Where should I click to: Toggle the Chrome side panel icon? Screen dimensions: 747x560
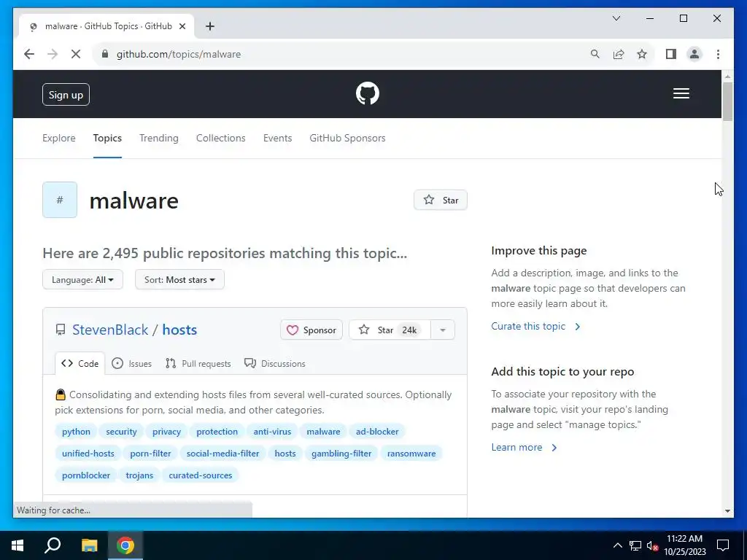(671, 54)
